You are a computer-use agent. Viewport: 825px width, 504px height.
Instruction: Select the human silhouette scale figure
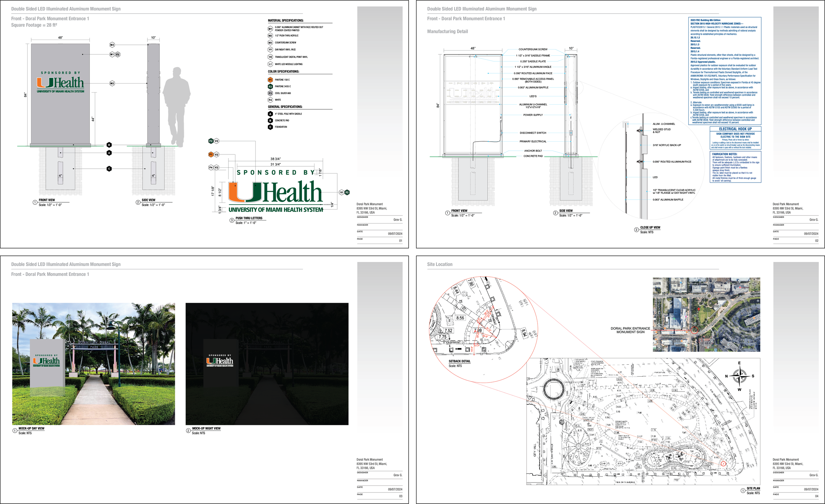[x=177, y=107]
